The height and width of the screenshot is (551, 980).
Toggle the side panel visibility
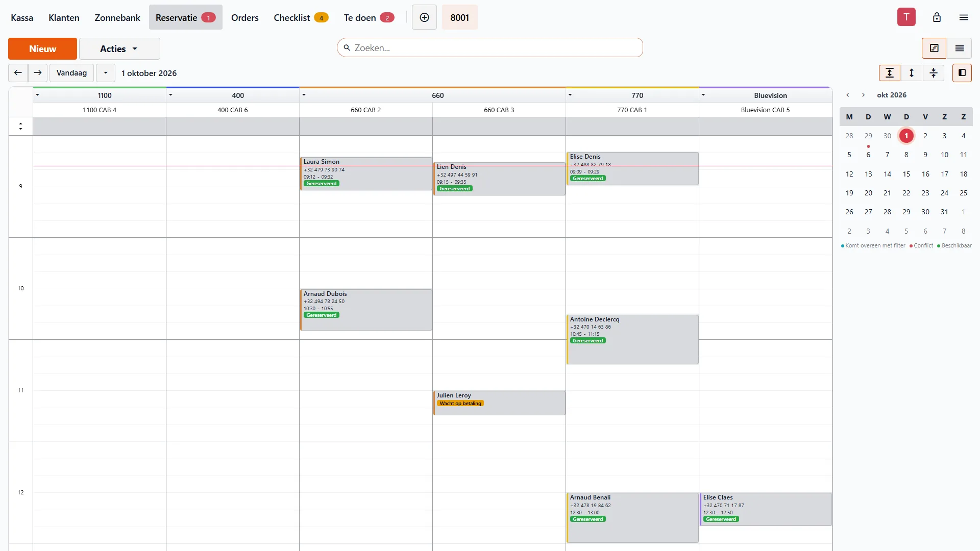[x=962, y=73]
